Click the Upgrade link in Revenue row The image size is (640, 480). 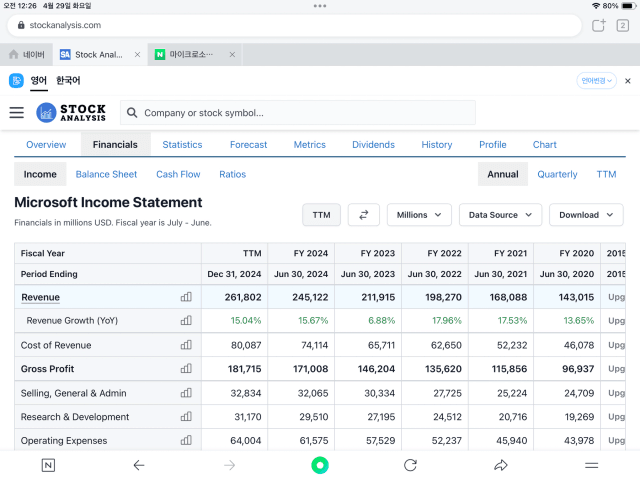pos(616,297)
